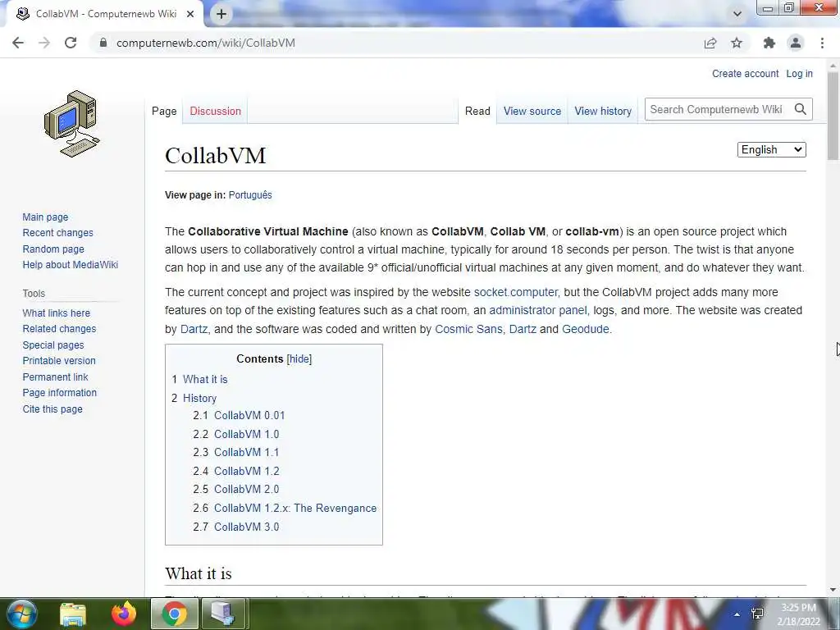This screenshot has height=630, width=840.
Task: Open the Cosmic Sans link
Action: pos(468,329)
